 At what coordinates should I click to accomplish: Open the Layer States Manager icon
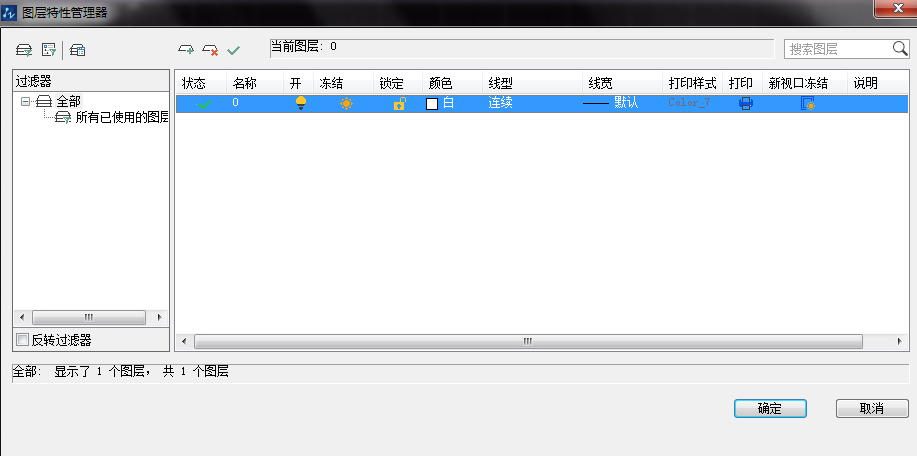[78, 49]
